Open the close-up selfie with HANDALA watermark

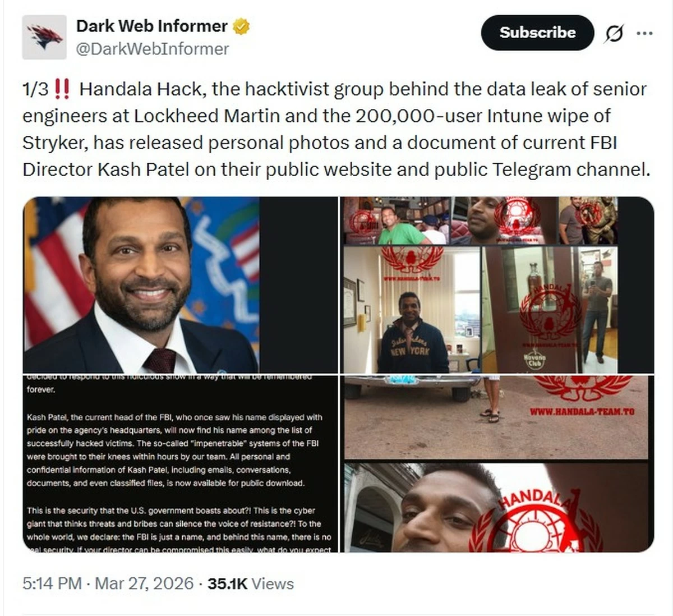point(498,508)
